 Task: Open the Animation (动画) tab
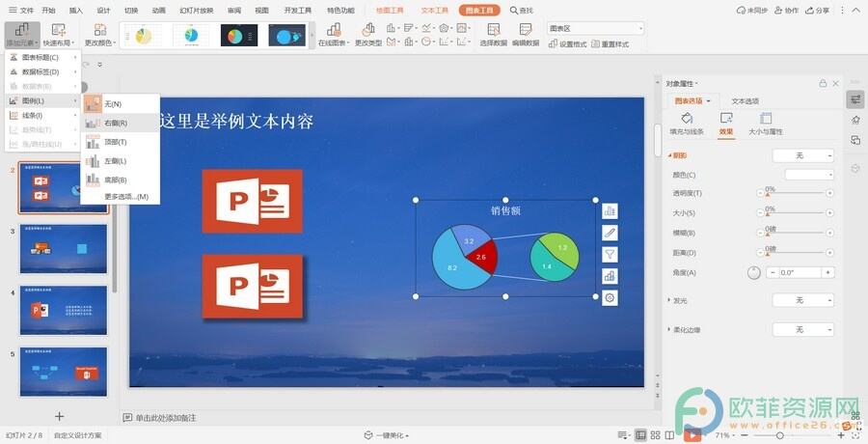(158, 10)
